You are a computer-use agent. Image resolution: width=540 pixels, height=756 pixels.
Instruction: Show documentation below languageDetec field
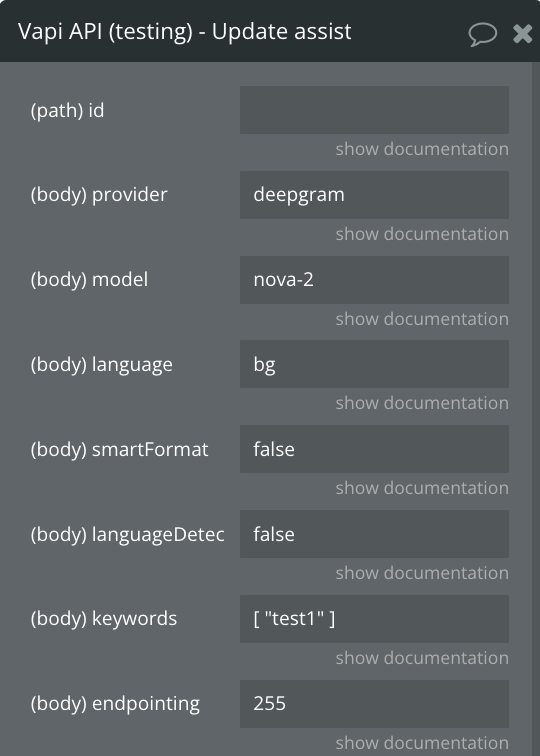point(422,573)
